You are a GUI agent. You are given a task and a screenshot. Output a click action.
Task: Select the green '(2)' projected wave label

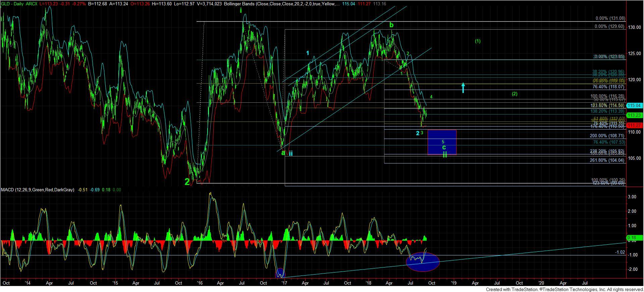tap(515, 94)
